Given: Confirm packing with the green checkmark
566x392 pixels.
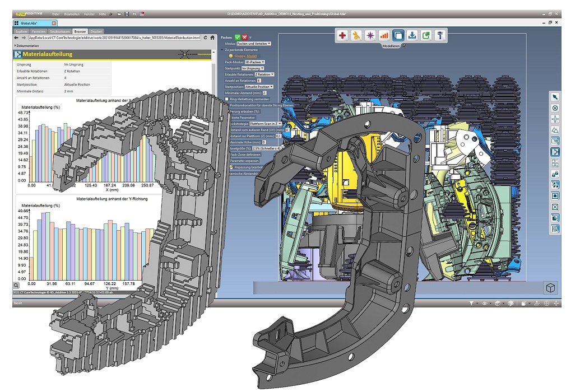Looking at the screenshot, I should coord(238,37).
